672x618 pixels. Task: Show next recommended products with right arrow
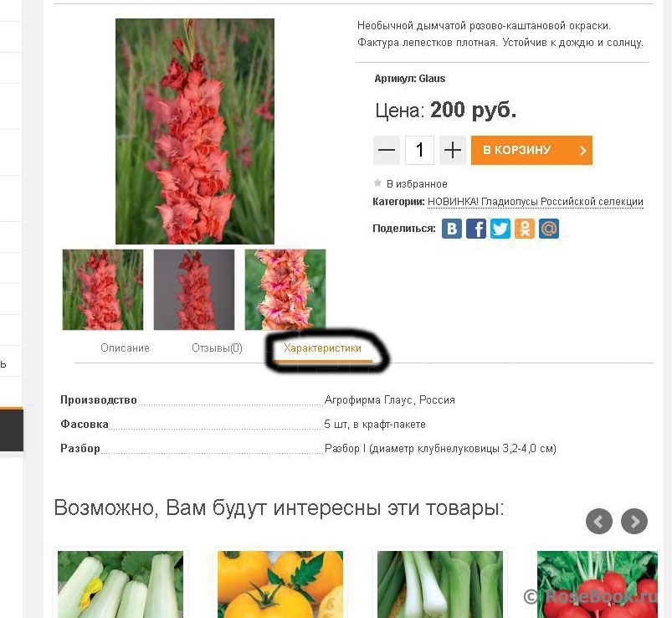pyautogui.click(x=634, y=521)
